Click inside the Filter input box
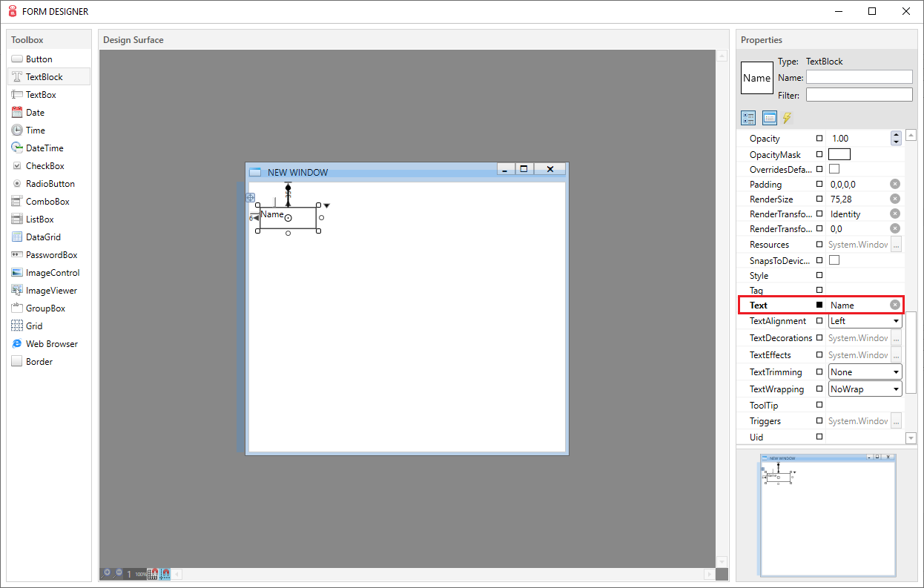Viewport: 924px width, 588px height. 859,94
